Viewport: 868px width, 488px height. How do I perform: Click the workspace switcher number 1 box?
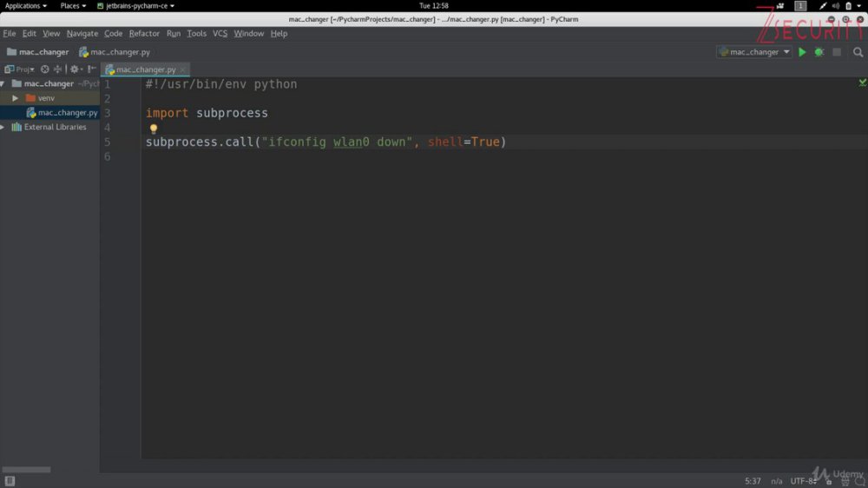click(800, 5)
